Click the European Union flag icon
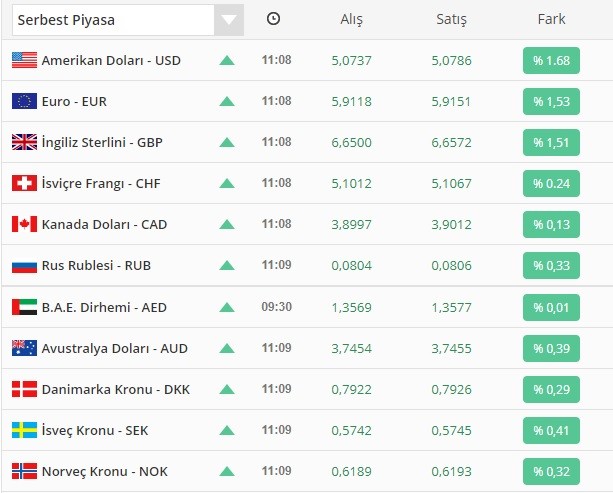 [24, 101]
